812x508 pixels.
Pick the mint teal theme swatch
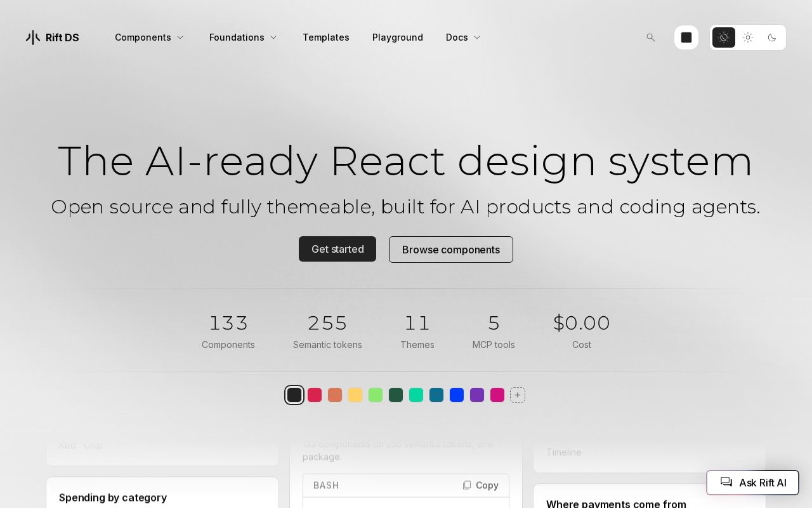tap(416, 395)
